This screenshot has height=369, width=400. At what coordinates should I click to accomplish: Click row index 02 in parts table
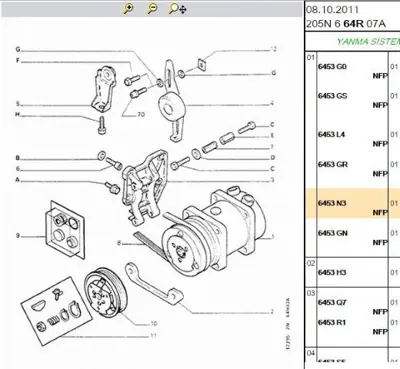tap(311, 263)
